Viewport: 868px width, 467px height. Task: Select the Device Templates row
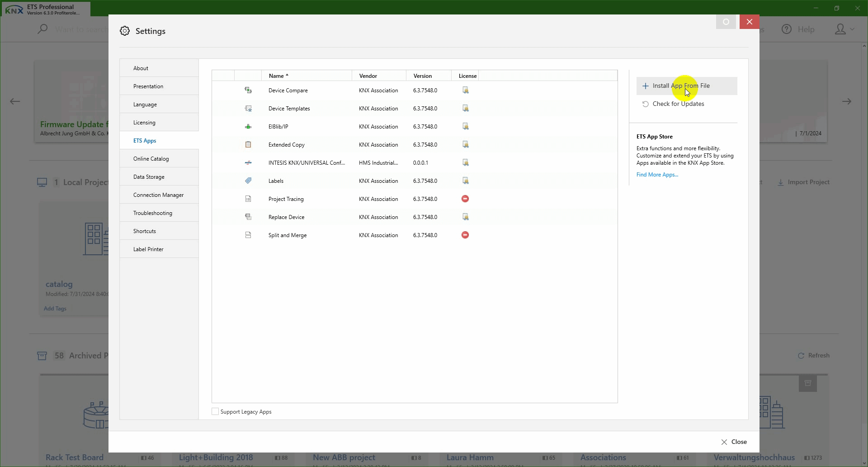tap(289, 109)
